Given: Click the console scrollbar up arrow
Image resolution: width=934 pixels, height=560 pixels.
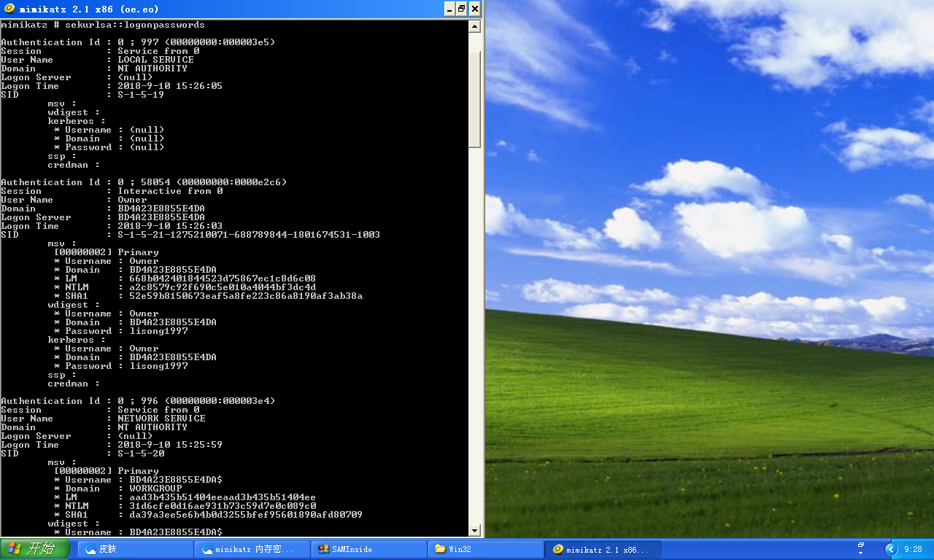Looking at the screenshot, I should 474,26.
